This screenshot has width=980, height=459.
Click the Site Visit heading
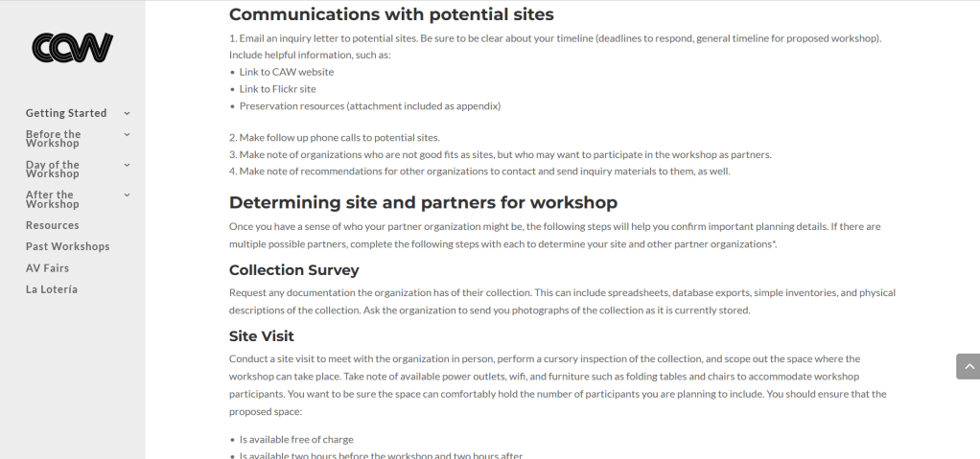point(261,335)
